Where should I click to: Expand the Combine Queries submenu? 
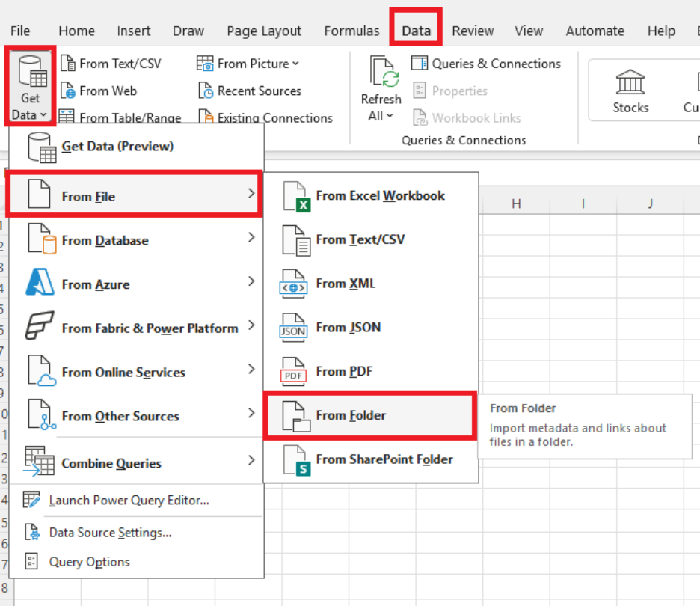click(x=136, y=462)
